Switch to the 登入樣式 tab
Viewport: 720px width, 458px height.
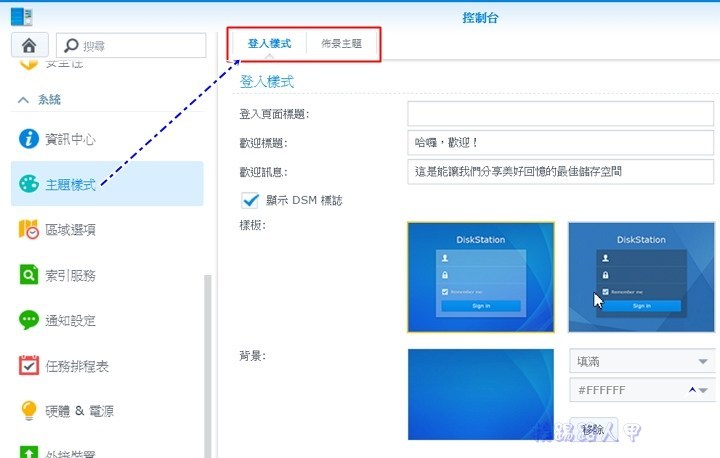coord(270,44)
